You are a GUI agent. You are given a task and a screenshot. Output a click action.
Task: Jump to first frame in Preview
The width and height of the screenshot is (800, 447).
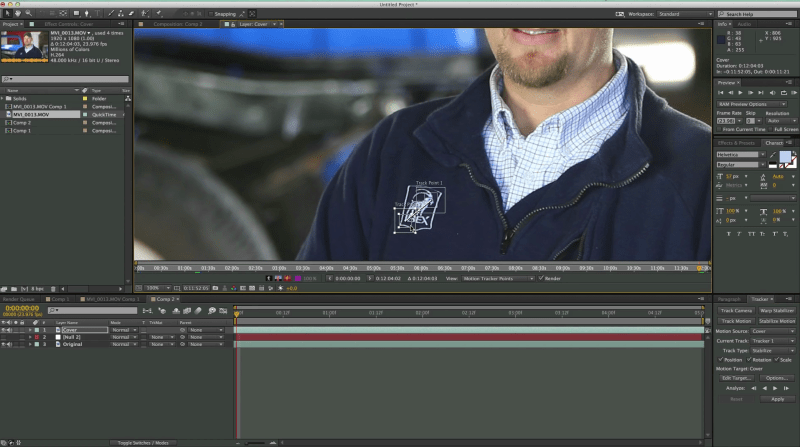coord(720,92)
